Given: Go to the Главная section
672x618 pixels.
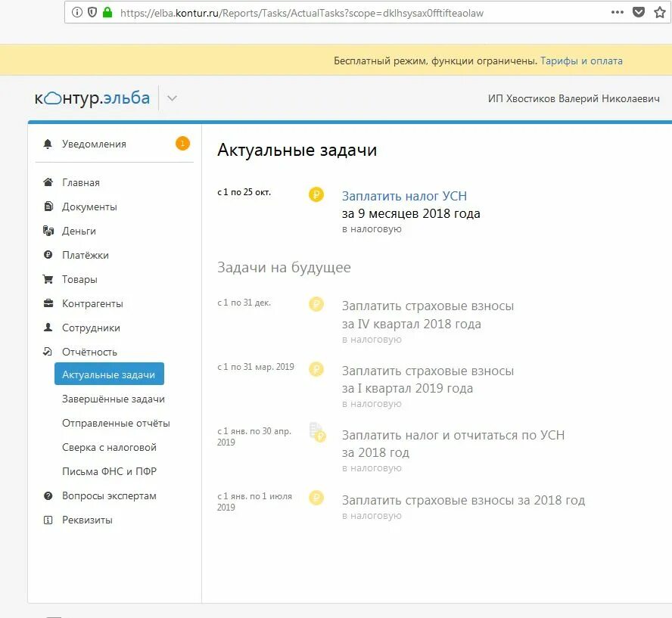Looking at the screenshot, I should (x=80, y=182).
